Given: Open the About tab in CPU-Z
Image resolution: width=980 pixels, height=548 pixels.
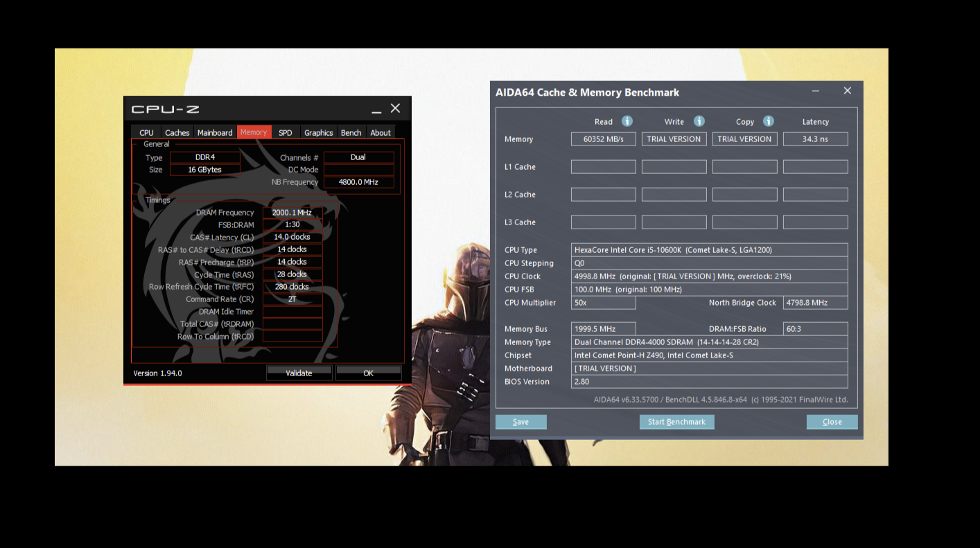Looking at the screenshot, I should tap(380, 132).
